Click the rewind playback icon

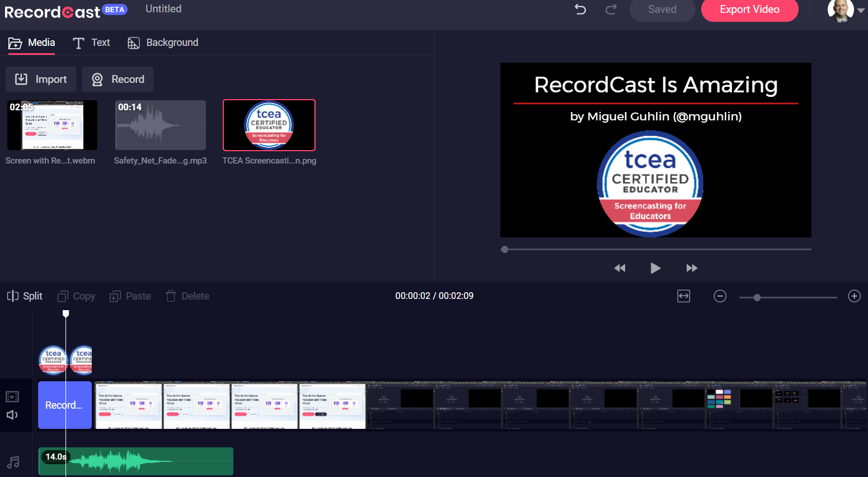coord(620,268)
